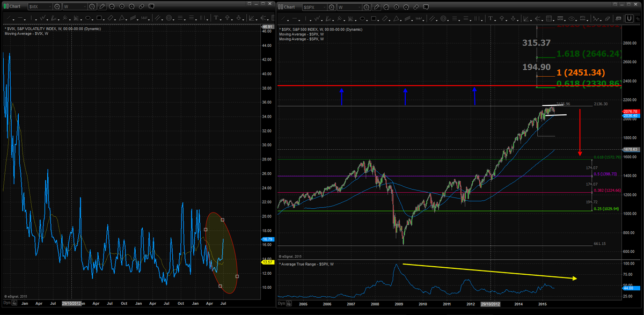Select the vertical line tool in VIX chart
The width and height of the screenshot is (644, 315).
[32, 18]
